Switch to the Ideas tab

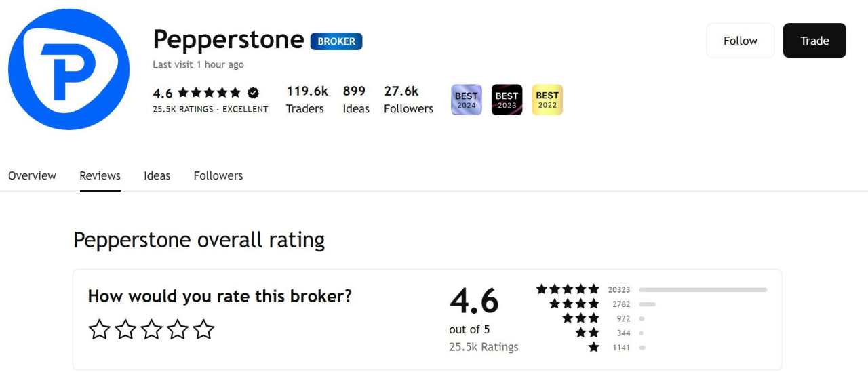click(157, 175)
